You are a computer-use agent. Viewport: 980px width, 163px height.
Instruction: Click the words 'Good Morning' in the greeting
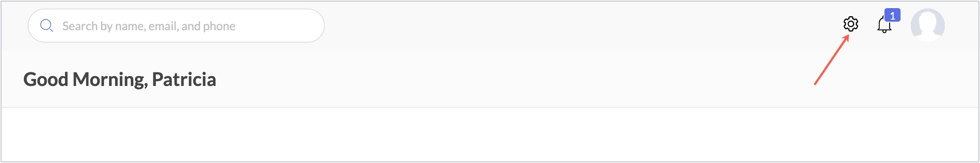coord(84,80)
